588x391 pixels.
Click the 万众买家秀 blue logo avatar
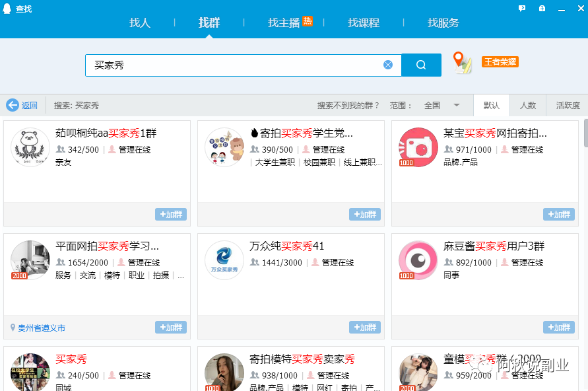coord(224,260)
